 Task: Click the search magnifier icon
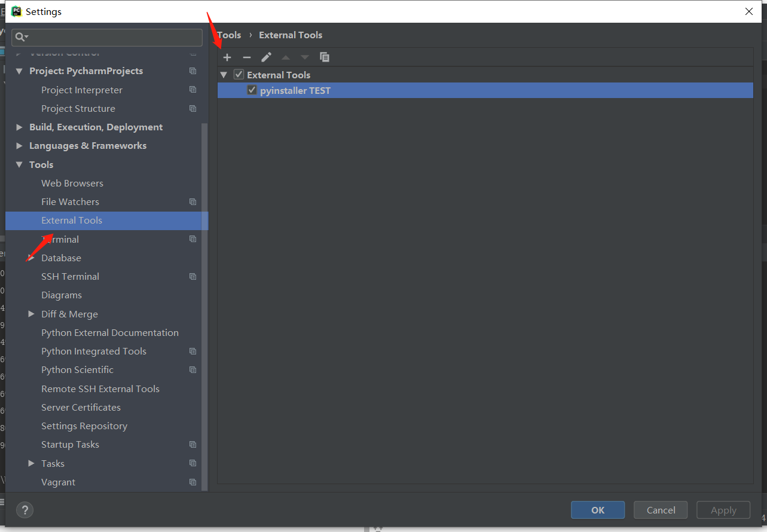(22, 37)
